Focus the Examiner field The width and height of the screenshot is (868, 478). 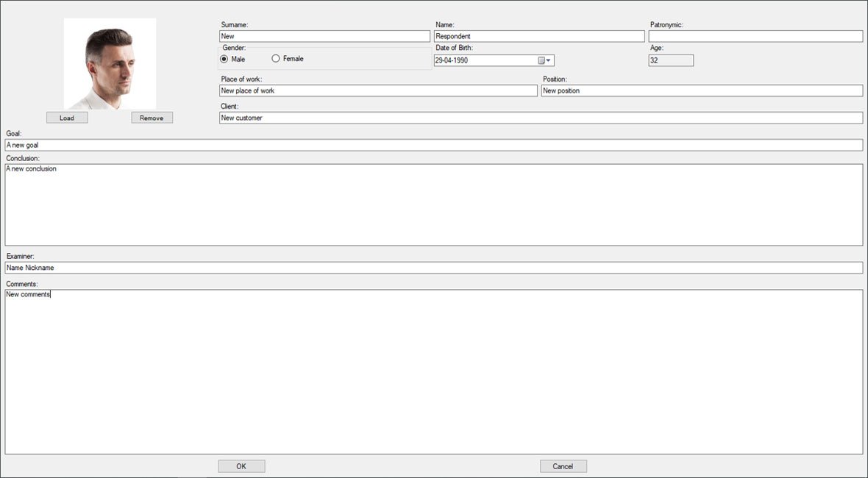point(433,268)
